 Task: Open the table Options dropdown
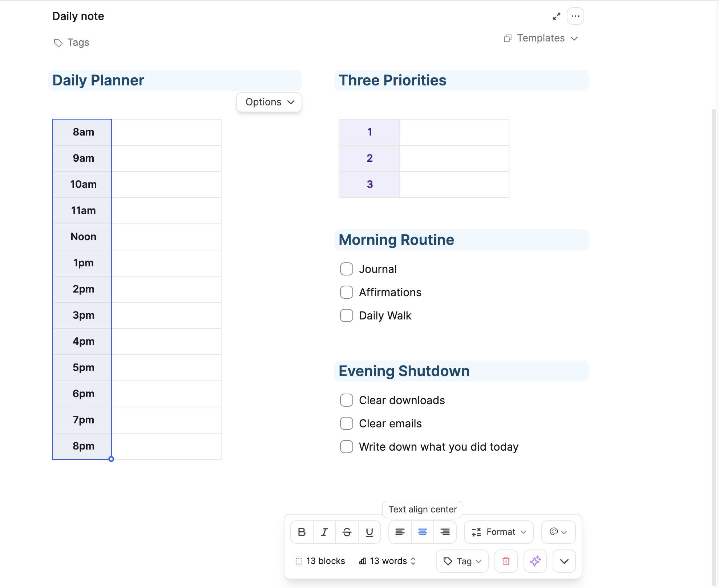[x=269, y=102]
